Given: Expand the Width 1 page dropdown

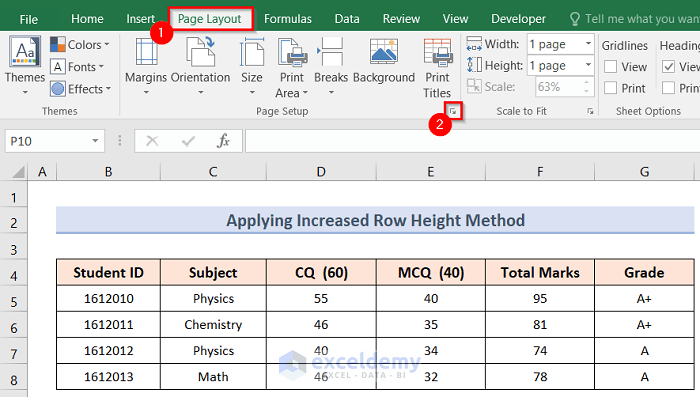Looking at the screenshot, I should 588,44.
